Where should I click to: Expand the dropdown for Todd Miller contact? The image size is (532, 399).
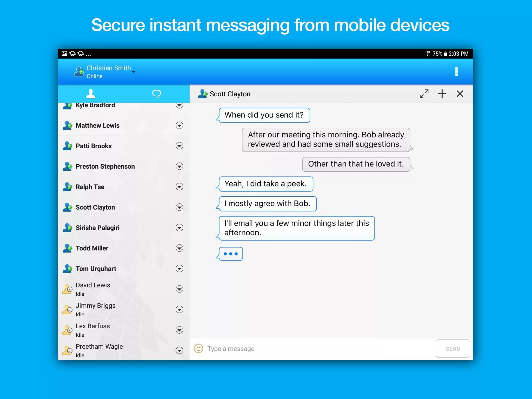tap(178, 248)
